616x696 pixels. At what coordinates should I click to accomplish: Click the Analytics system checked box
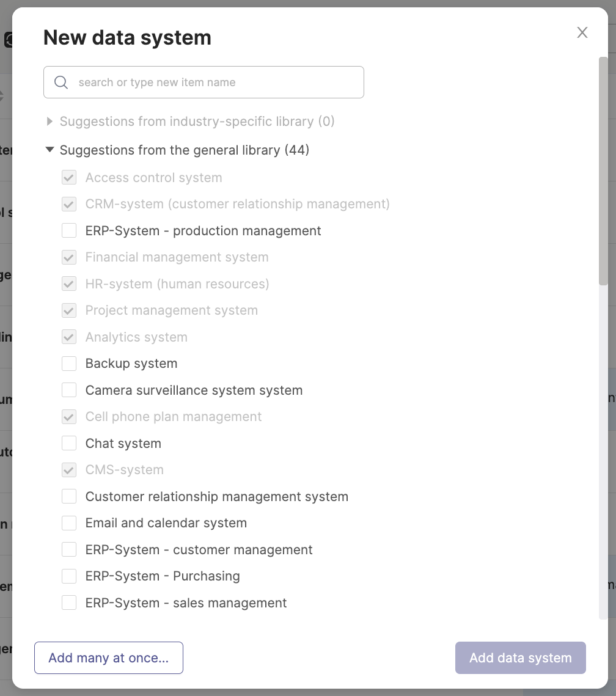click(x=69, y=337)
